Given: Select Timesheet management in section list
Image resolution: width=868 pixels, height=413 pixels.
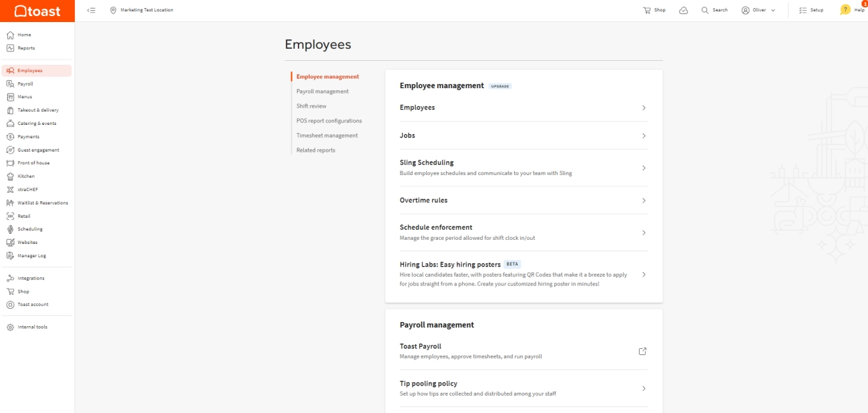Looking at the screenshot, I should pyautogui.click(x=327, y=136).
